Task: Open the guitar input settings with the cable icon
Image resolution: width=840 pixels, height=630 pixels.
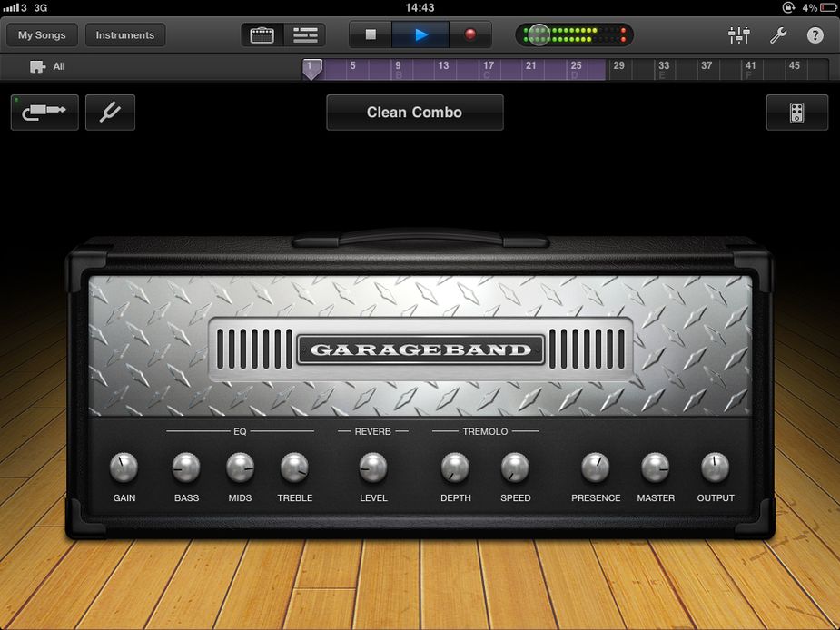Action: point(44,112)
